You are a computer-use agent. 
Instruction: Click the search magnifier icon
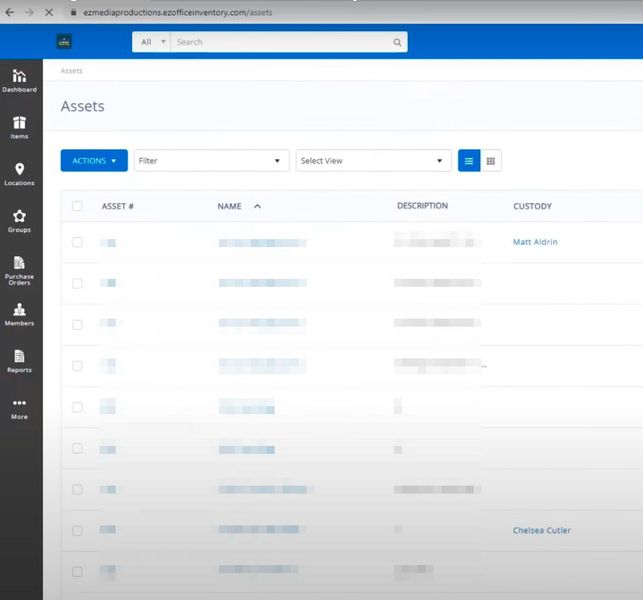coord(397,42)
